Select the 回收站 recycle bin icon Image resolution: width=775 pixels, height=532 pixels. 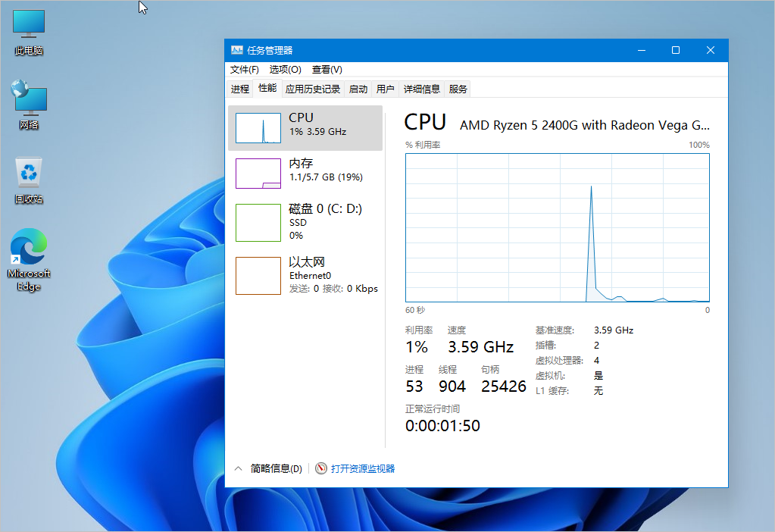tap(29, 180)
